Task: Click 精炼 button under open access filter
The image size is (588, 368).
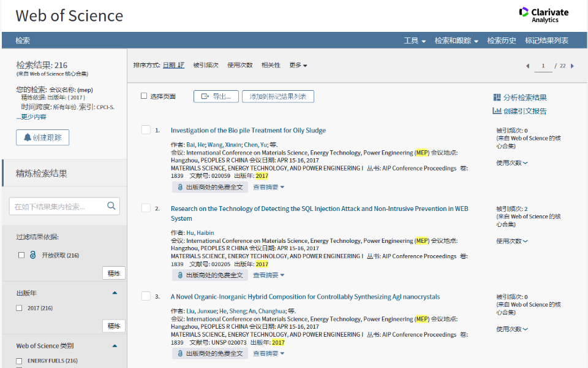Action: tap(114, 273)
